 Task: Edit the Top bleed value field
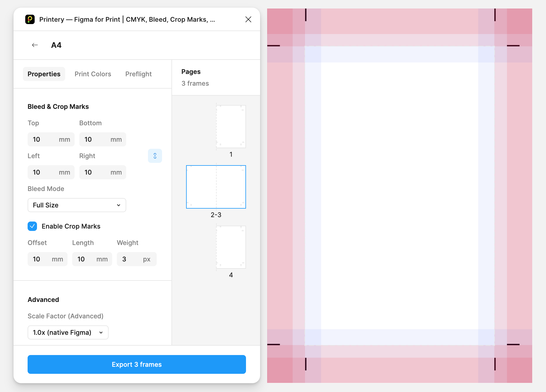pyautogui.click(x=44, y=139)
